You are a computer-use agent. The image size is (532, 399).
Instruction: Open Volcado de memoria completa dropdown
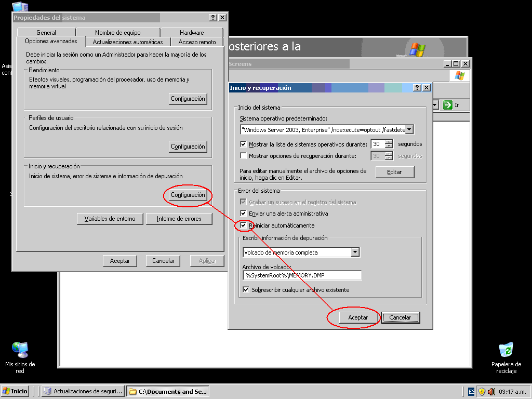(x=355, y=252)
